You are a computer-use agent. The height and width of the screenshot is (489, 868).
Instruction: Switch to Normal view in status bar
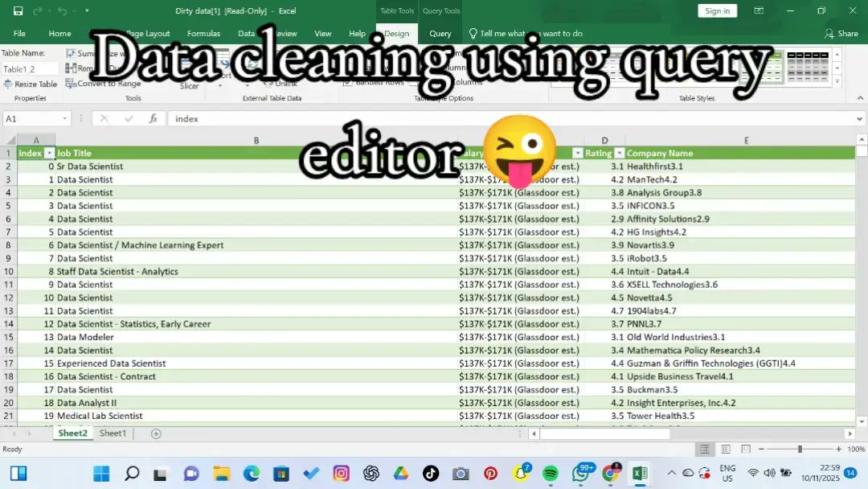coord(704,449)
